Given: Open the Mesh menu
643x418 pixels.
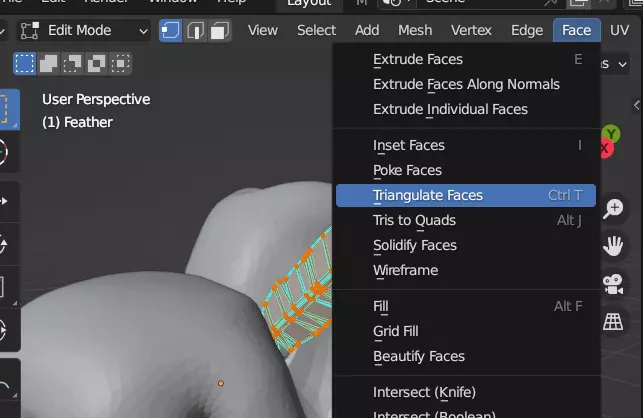Looking at the screenshot, I should (415, 30).
